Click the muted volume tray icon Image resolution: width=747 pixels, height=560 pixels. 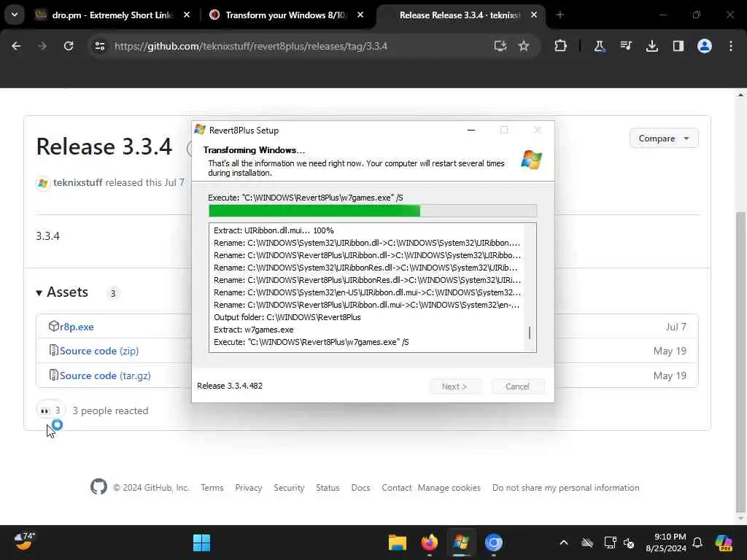(x=630, y=542)
